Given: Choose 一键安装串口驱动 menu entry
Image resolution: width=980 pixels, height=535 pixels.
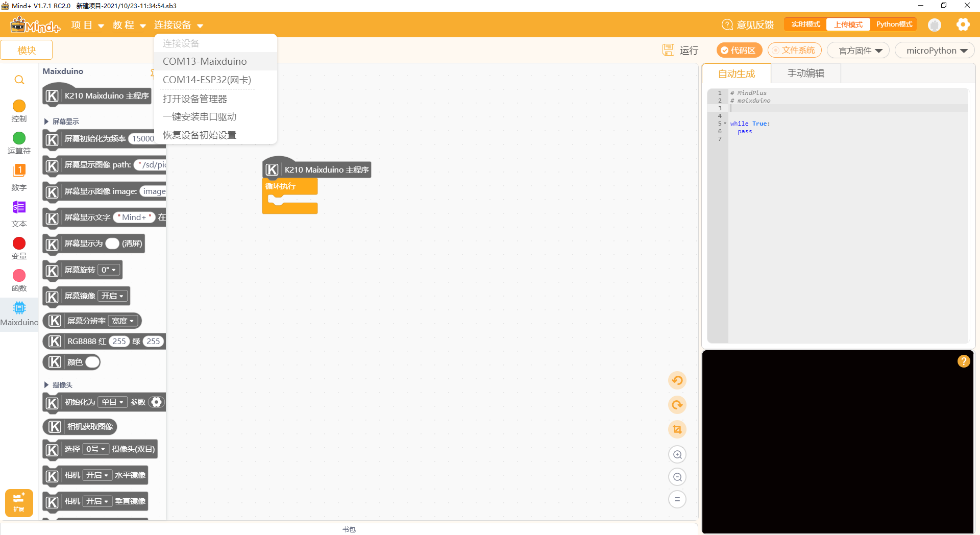Looking at the screenshot, I should 215,117.
